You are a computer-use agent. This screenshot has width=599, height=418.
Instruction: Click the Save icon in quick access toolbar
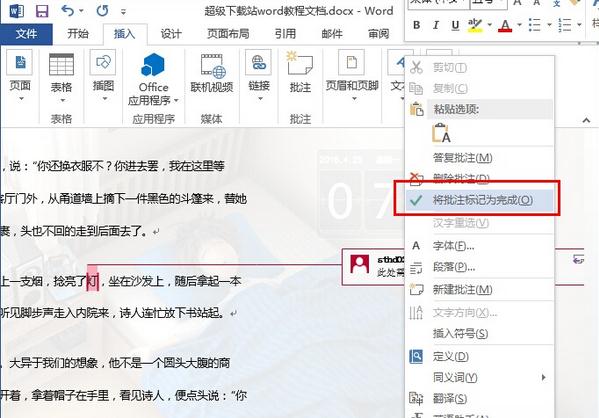(x=42, y=11)
